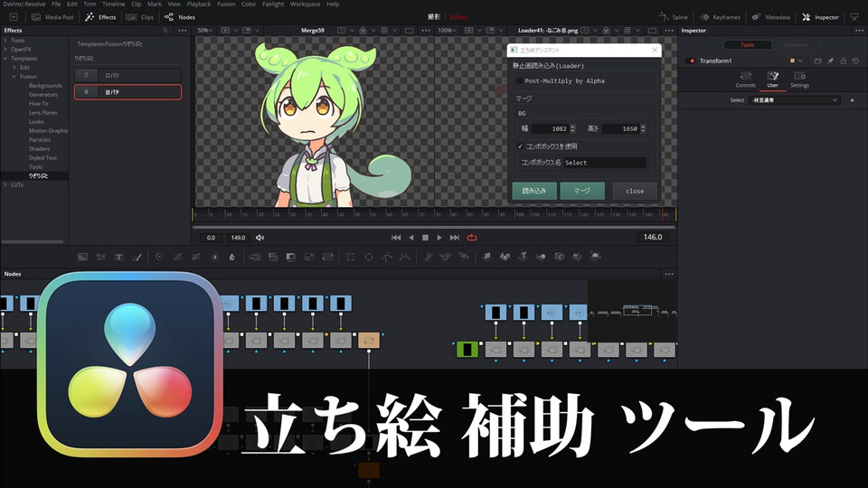Pin Transform1 in the Inspector

[830, 61]
